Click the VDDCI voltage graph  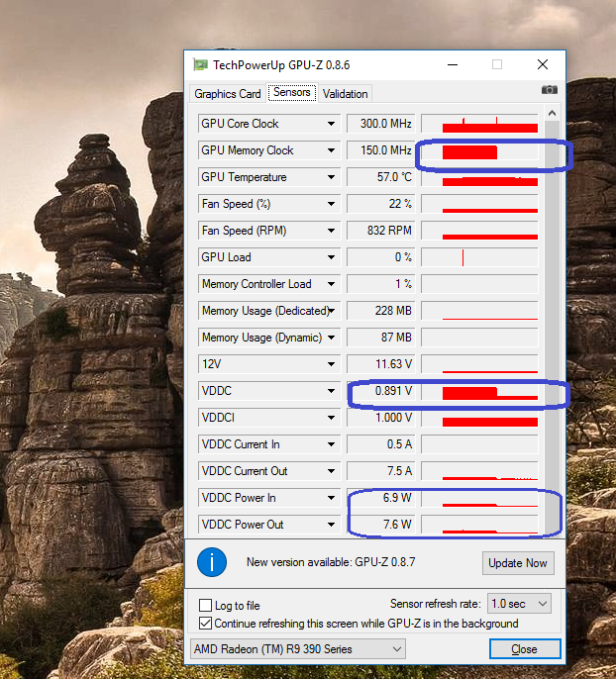479,418
